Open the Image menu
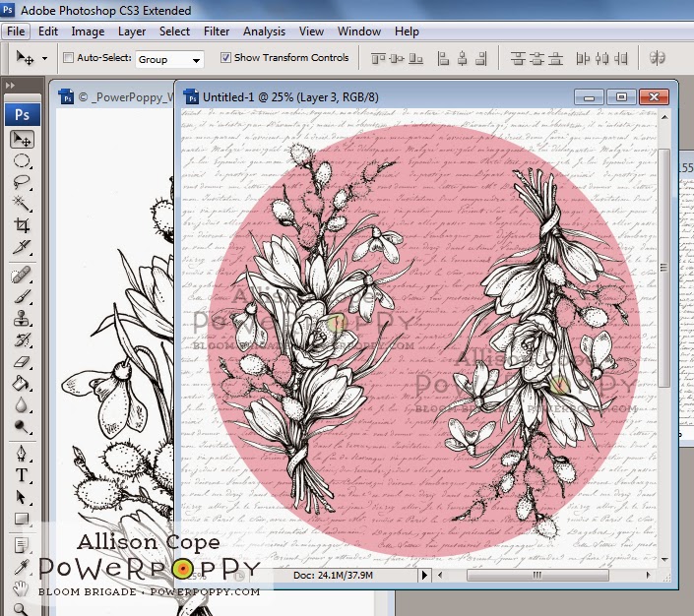Screen dimensions: 694x616 point(88,31)
